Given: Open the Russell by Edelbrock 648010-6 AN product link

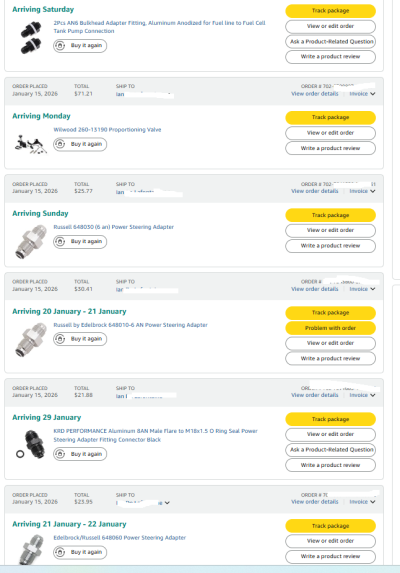Looking at the screenshot, I should click(x=130, y=325).
